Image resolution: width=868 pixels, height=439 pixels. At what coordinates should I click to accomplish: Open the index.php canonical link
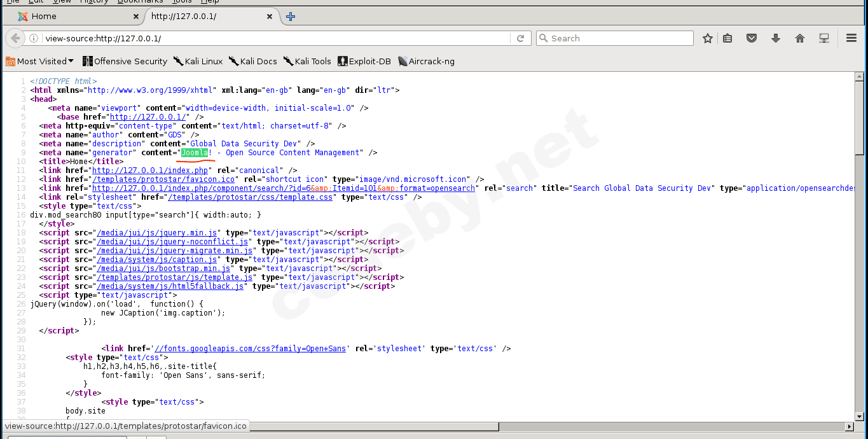click(150, 171)
